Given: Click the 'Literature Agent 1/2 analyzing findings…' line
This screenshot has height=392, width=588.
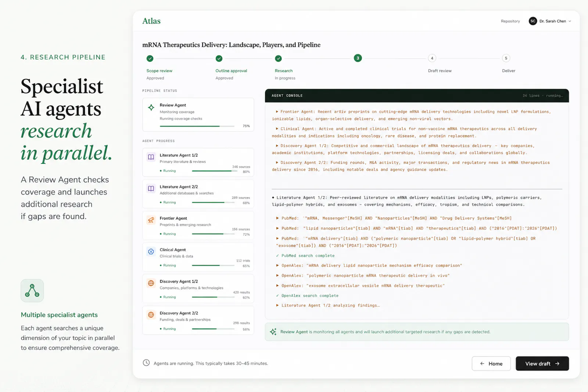Looking at the screenshot, I should (328, 306).
